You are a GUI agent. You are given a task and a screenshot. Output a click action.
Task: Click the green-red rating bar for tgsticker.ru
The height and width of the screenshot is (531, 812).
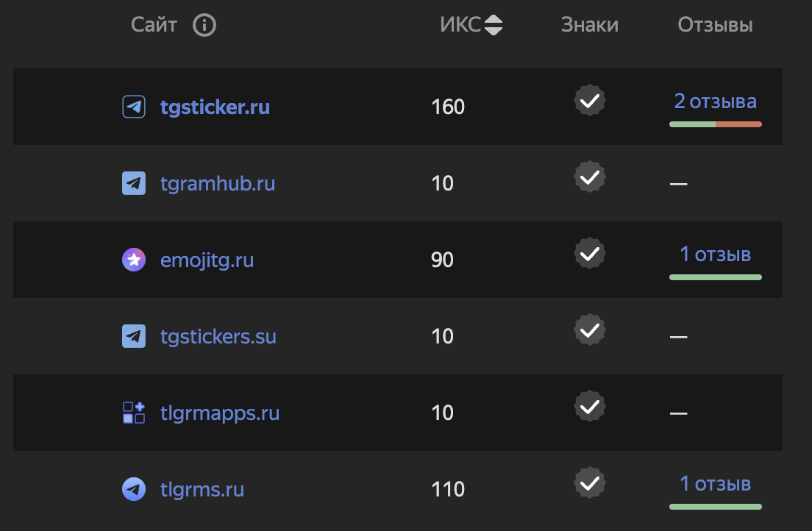point(715,124)
